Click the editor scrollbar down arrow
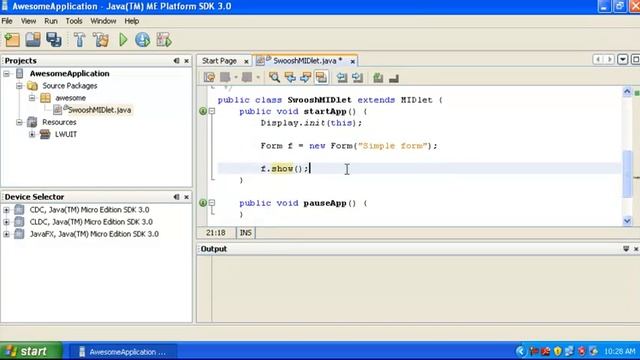640x360 pixels. 627,221
